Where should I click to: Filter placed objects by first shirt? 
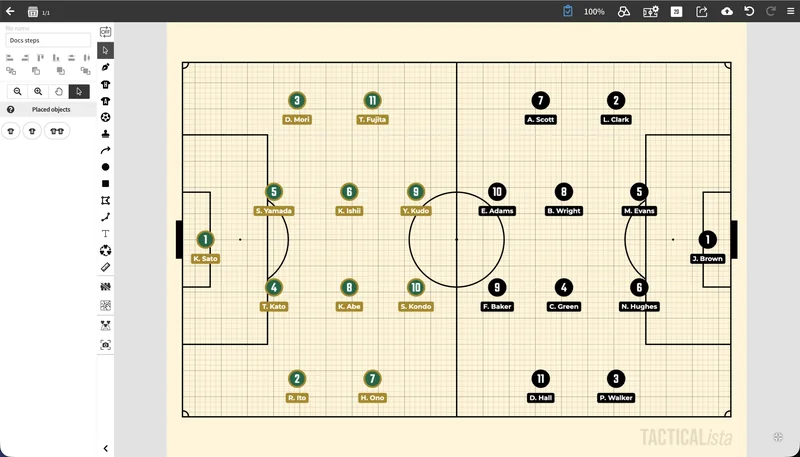coord(11,131)
